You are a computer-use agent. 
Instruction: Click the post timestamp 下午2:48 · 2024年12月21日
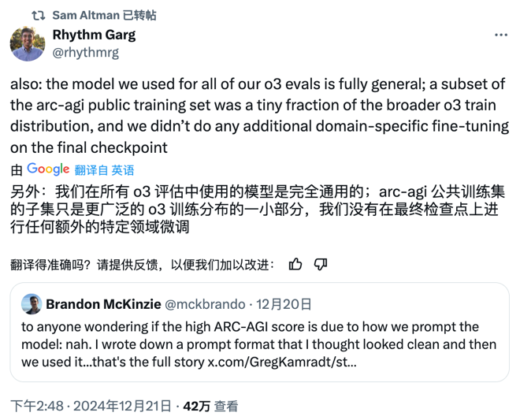(91, 406)
